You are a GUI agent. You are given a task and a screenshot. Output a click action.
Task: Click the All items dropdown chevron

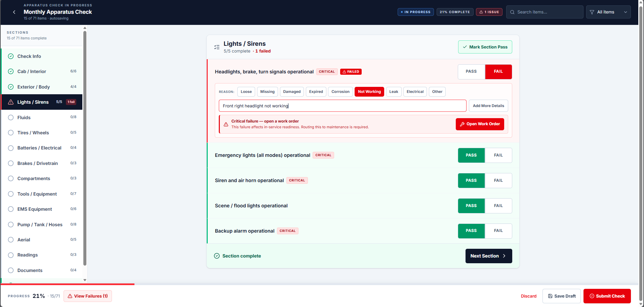pos(626,12)
